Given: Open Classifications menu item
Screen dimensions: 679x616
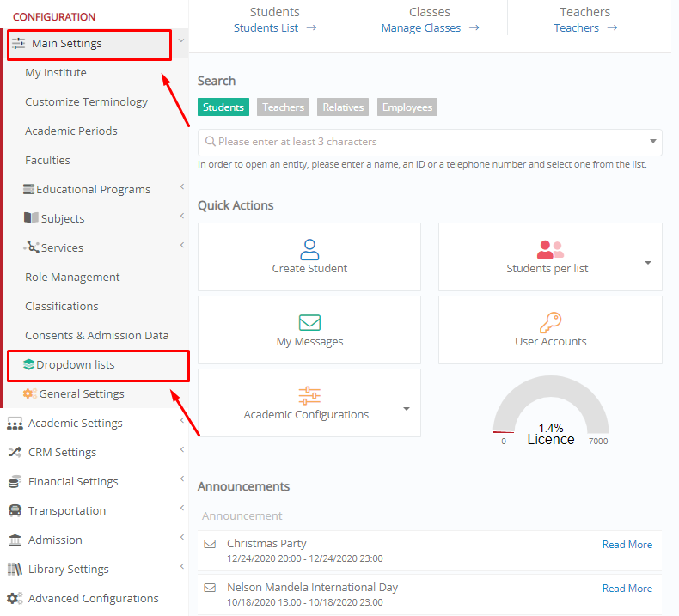Looking at the screenshot, I should [x=62, y=306].
